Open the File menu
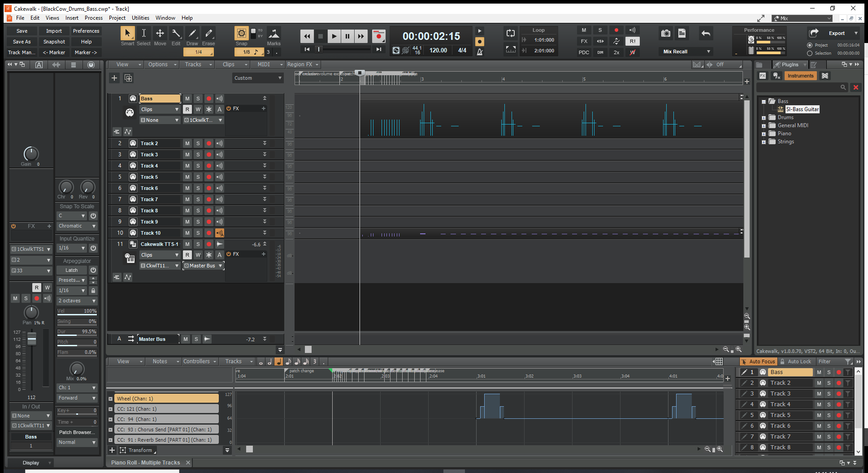Viewport: 868px width, 473px height. (x=20, y=18)
